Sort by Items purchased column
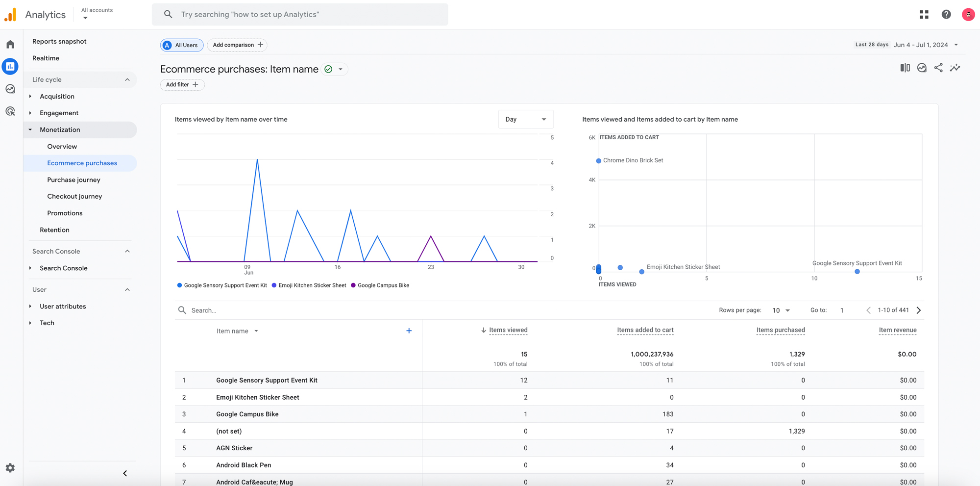980x486 pixels. tap(781, 330)
